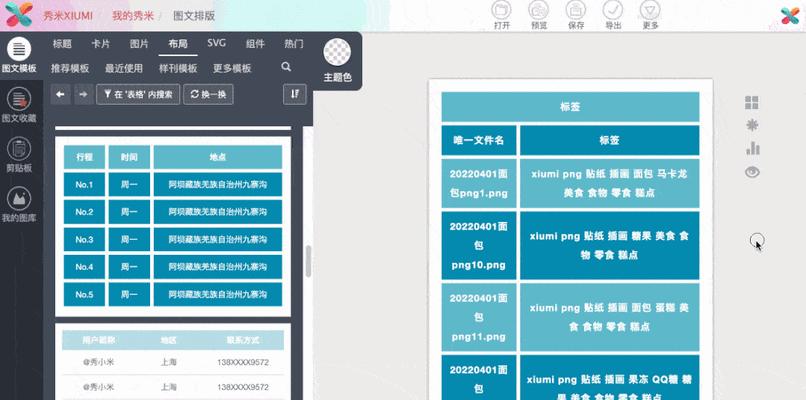The height and width of the screenshot is (400, 806).
Task: Click the tags cell containing 马卡龙
Action: (x=609, y=184)
